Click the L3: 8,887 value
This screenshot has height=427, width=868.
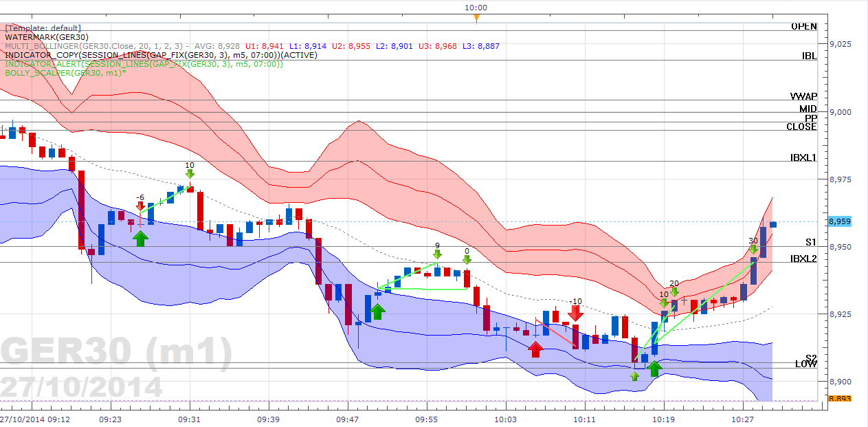[x=482, y=46]
